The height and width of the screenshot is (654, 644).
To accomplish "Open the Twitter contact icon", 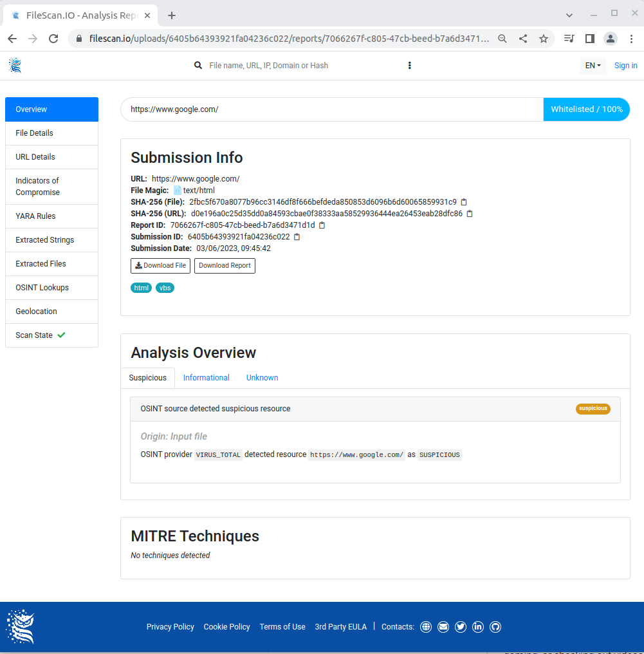I will (461, 627).
